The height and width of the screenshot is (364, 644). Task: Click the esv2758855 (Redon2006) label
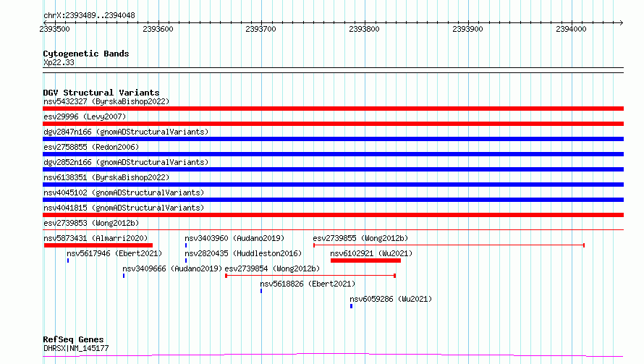coord(91,147)
